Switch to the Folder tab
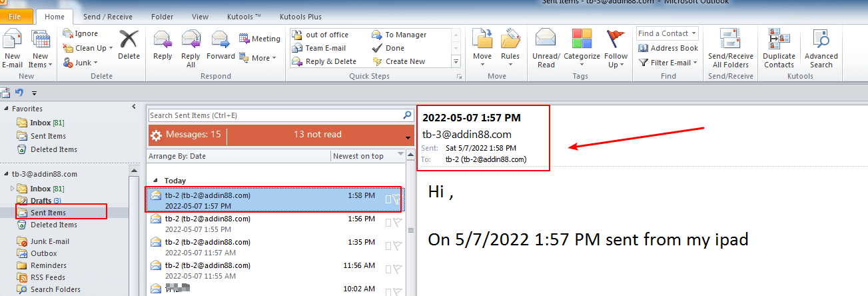The image size is (868, 296). pyautogui.click(x=162, y=17)
